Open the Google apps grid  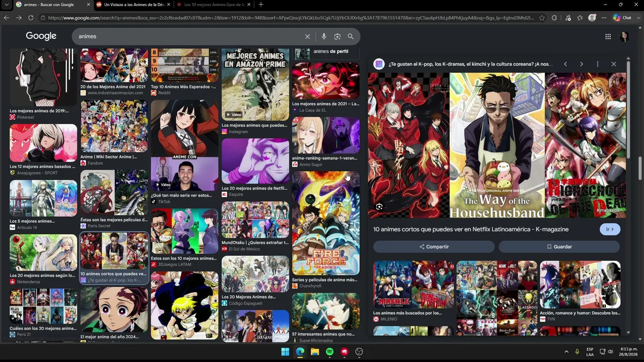point(608,36)
